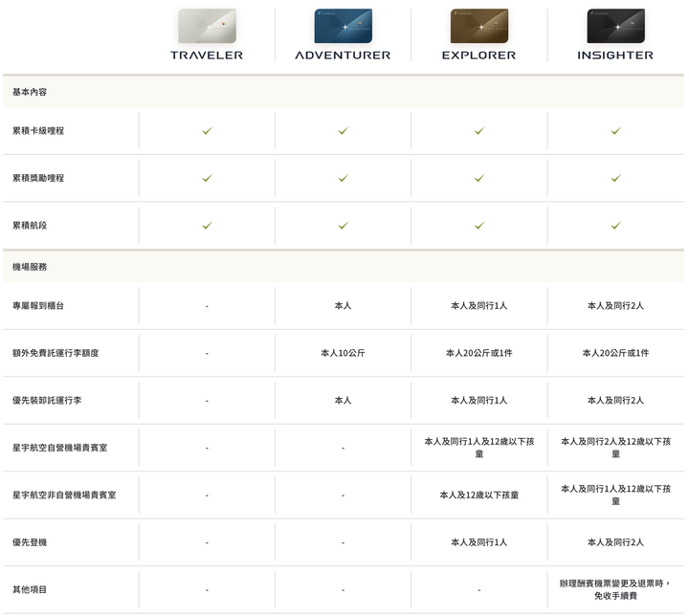Click the 機場服務 section header
Screen dimensions: 689x616
point(344,267)
